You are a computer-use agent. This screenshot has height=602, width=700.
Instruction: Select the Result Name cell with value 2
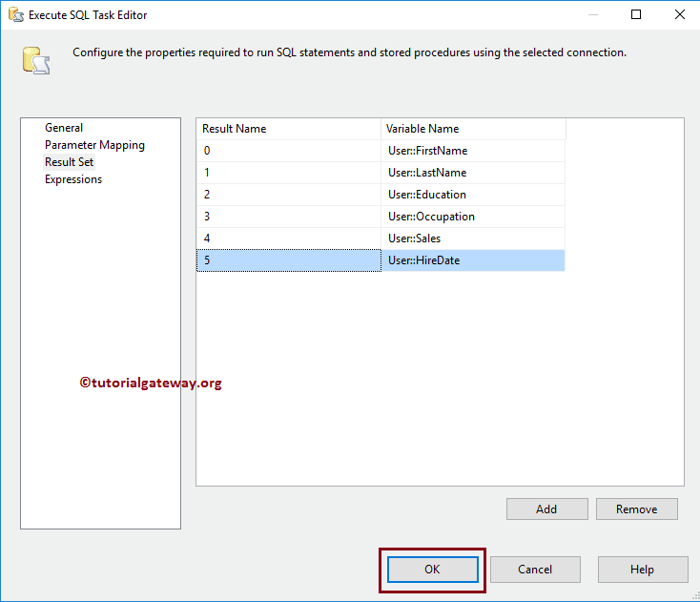(x=288, y=195)
